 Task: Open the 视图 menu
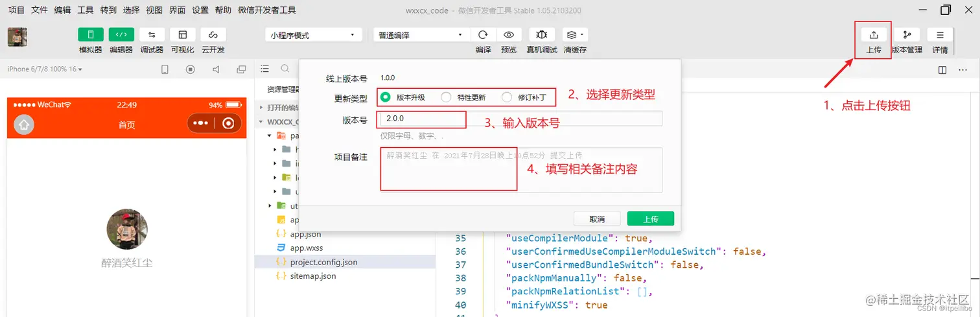click(154, 10)
